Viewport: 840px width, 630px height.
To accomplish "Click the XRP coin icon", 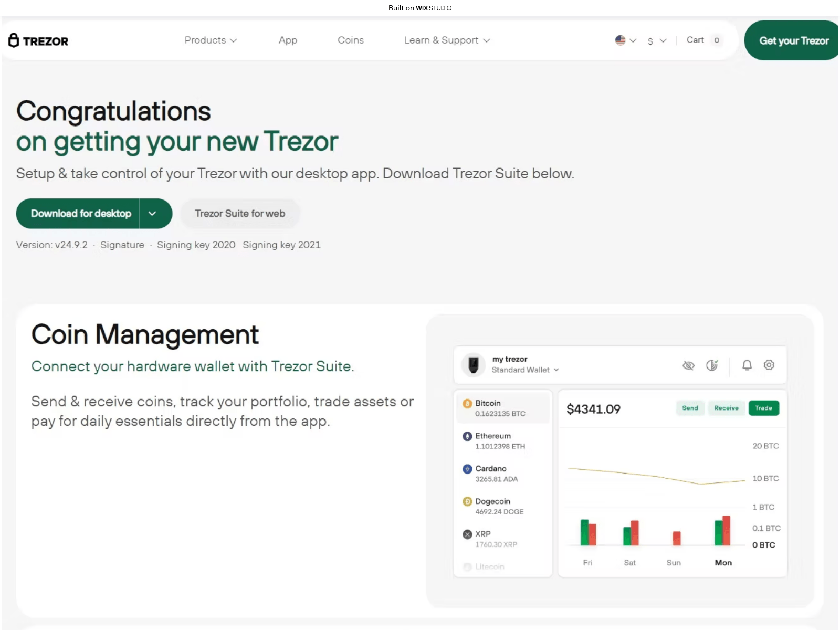I will [467, 534].
